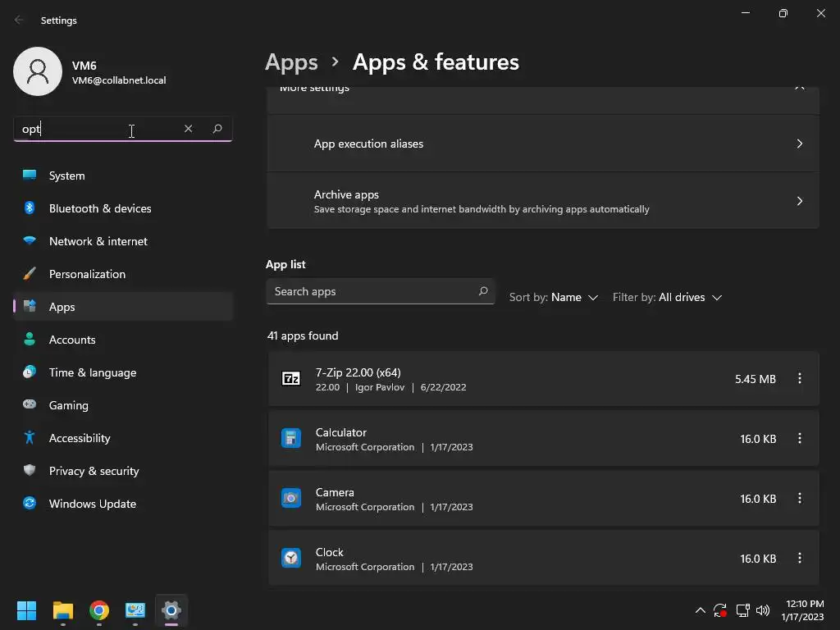Open the three-dot menu for Clock
The width and height of the screenshot is (840, 630).
click(x=800, y=559)
